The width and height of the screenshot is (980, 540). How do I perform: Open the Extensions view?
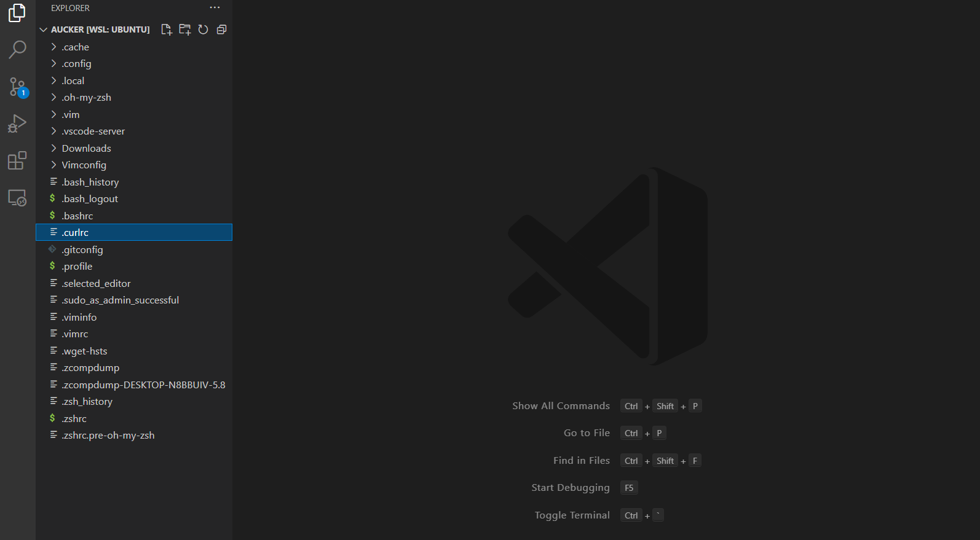pyautogui.click(x=17, y=160)
